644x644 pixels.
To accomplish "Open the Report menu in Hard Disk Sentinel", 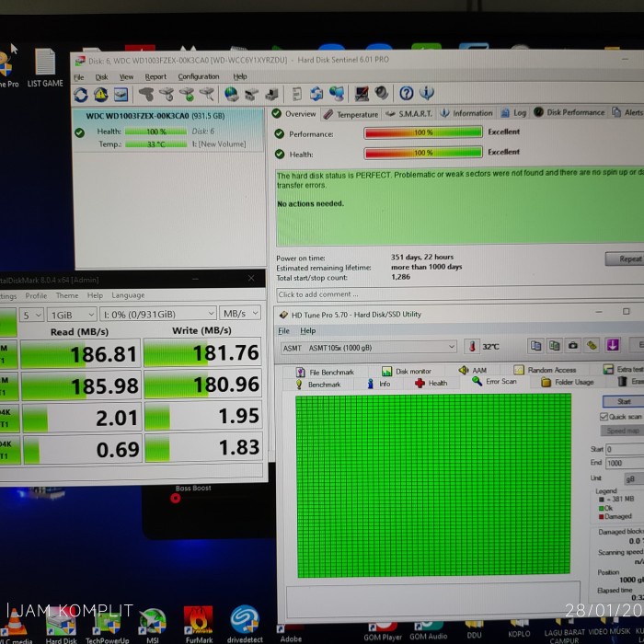I will (155, 76).
